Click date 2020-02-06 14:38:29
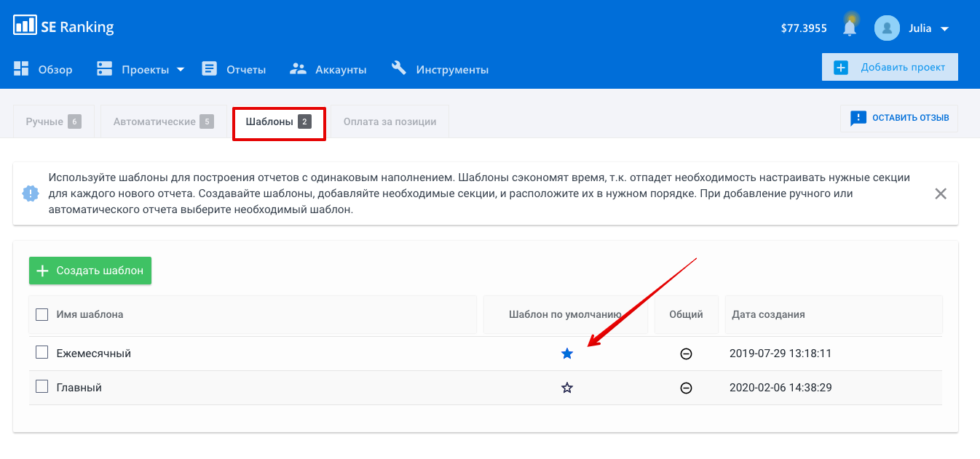 pos(781,388)
